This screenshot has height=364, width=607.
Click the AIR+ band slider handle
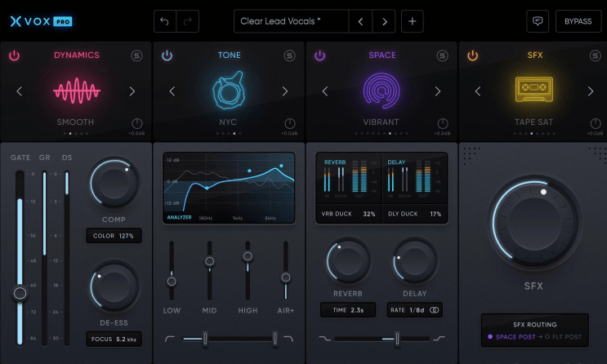(x=286, y=277)
